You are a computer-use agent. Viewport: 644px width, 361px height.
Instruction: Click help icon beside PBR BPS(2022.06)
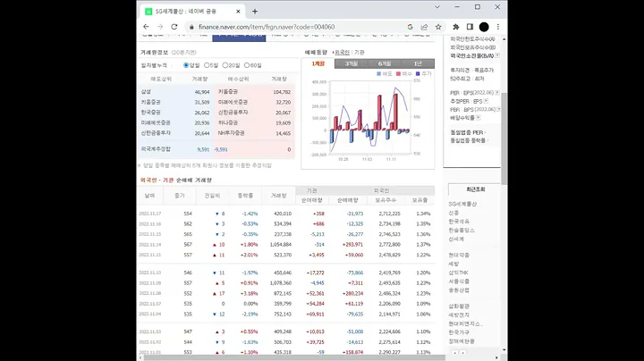point(498,110)
